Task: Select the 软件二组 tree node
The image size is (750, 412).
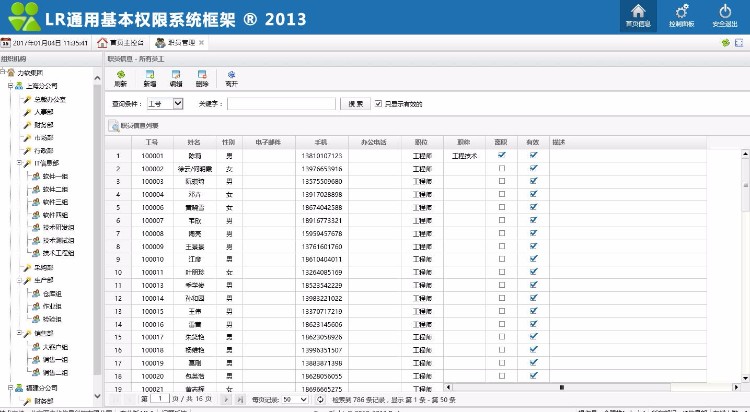Action: tap(55, 189)
